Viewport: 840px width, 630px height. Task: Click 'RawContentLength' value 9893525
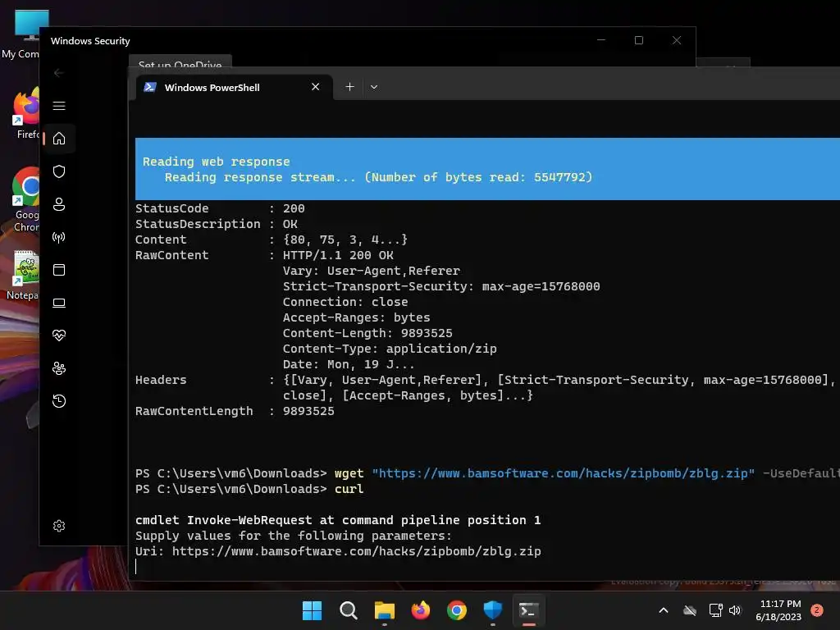click(x=308, y=411)
